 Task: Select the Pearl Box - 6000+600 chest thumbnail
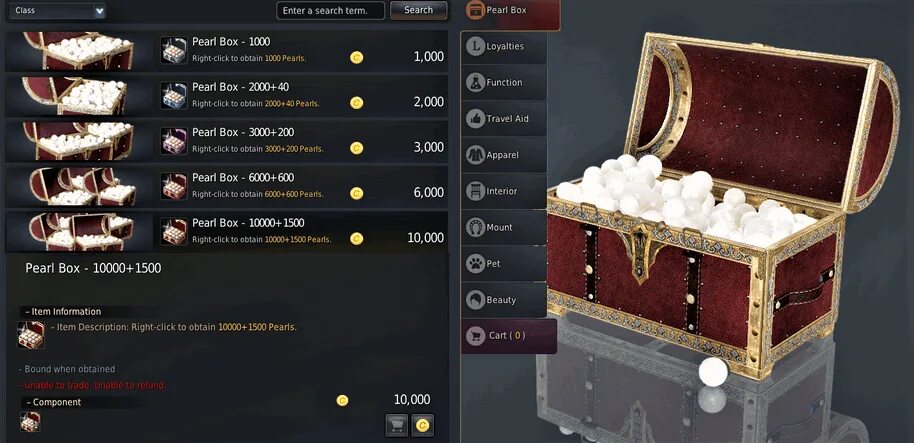pos(82,187)
